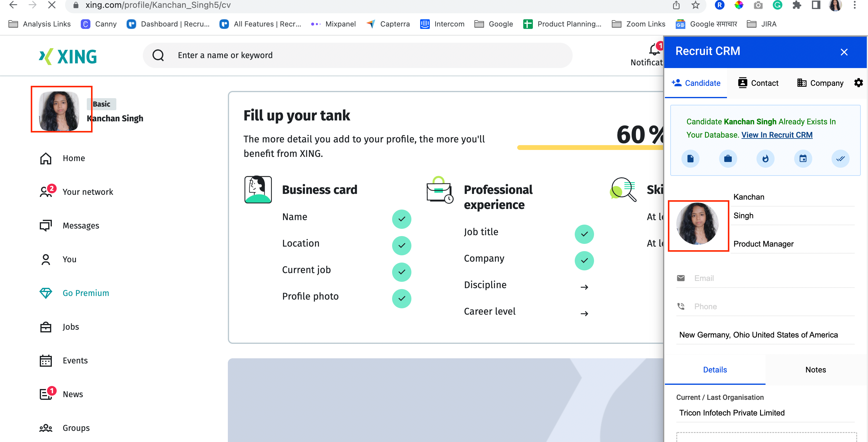Open the Chrome three-dot menu
This screenshot has height=442, width=868.
tap(854, 5)
